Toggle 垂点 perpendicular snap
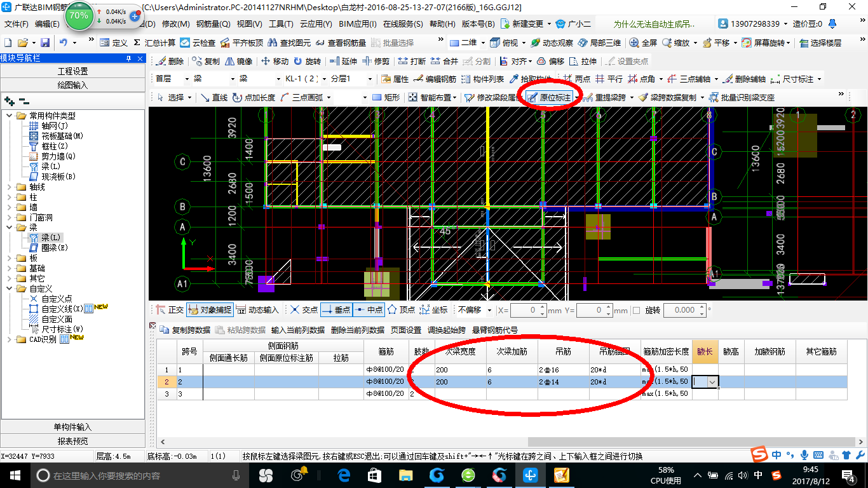 tap(336, 310)
